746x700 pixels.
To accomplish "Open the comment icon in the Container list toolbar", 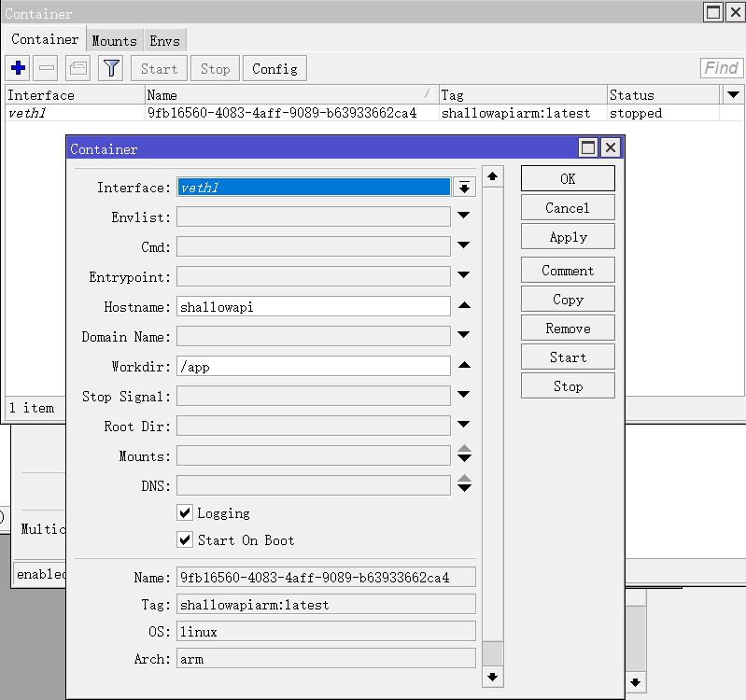I will point(78,68).
